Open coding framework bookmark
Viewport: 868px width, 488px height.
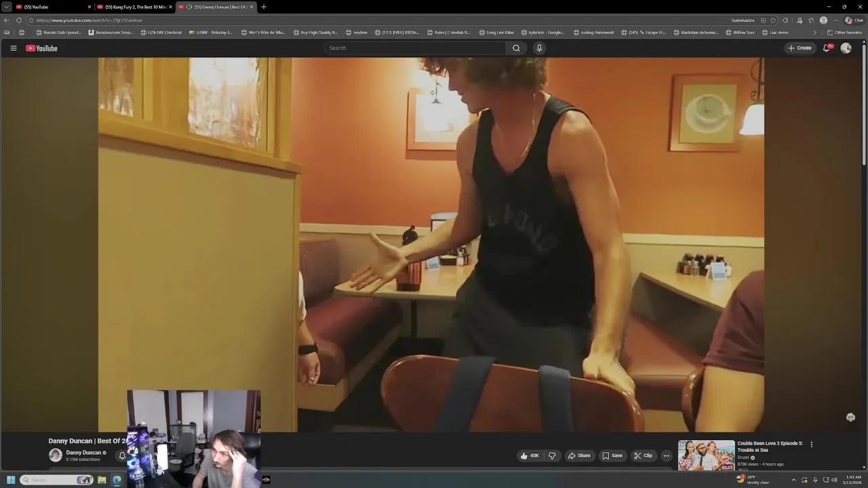593,33
